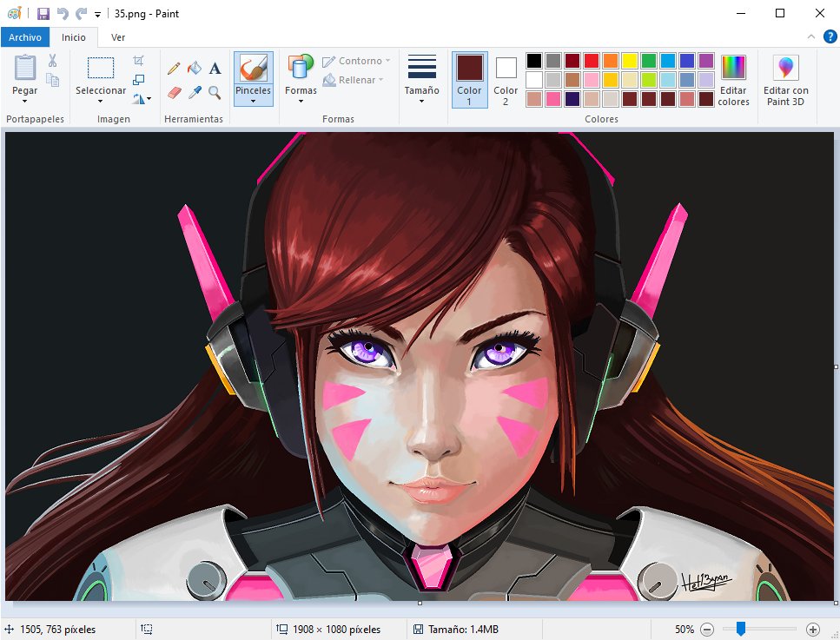Pick the red color swatch

(x=592, y=61)
